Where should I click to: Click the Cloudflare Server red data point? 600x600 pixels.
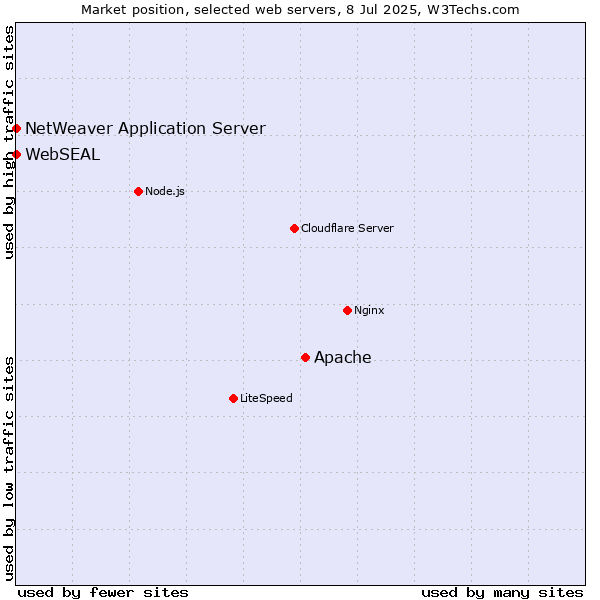(294, 228)
